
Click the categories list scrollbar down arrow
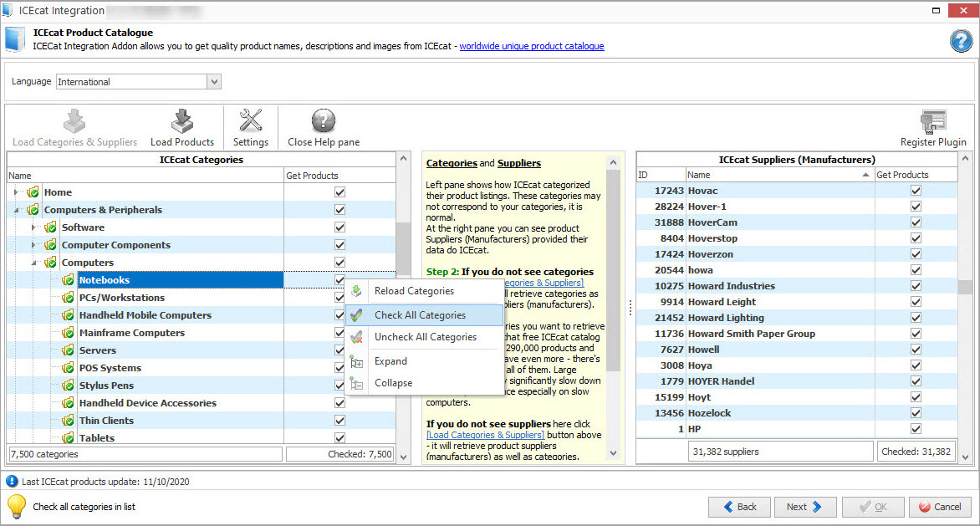click(403, 457)
